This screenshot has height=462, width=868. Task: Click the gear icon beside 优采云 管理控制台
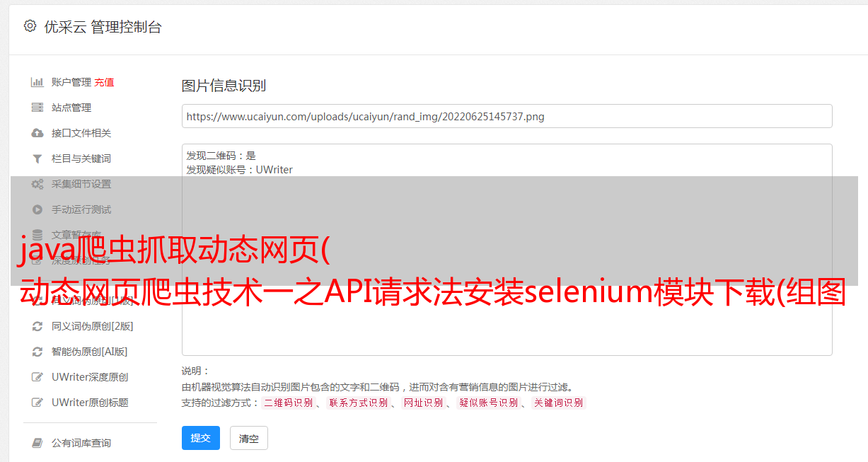(x=30, y=26)
